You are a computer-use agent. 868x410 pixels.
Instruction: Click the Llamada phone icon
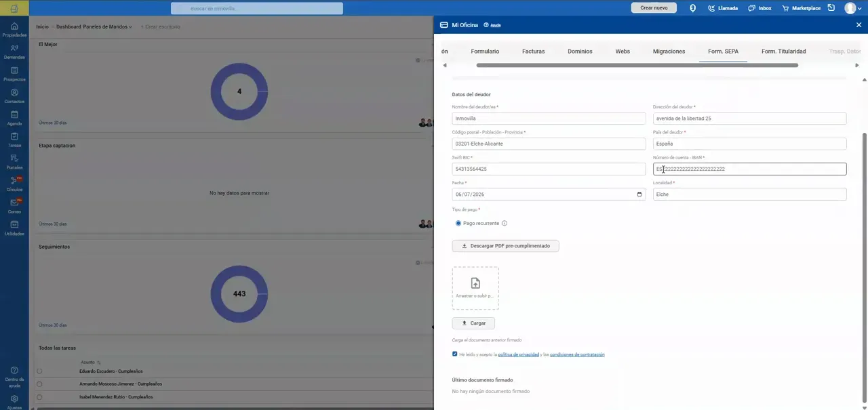(711, 8)
